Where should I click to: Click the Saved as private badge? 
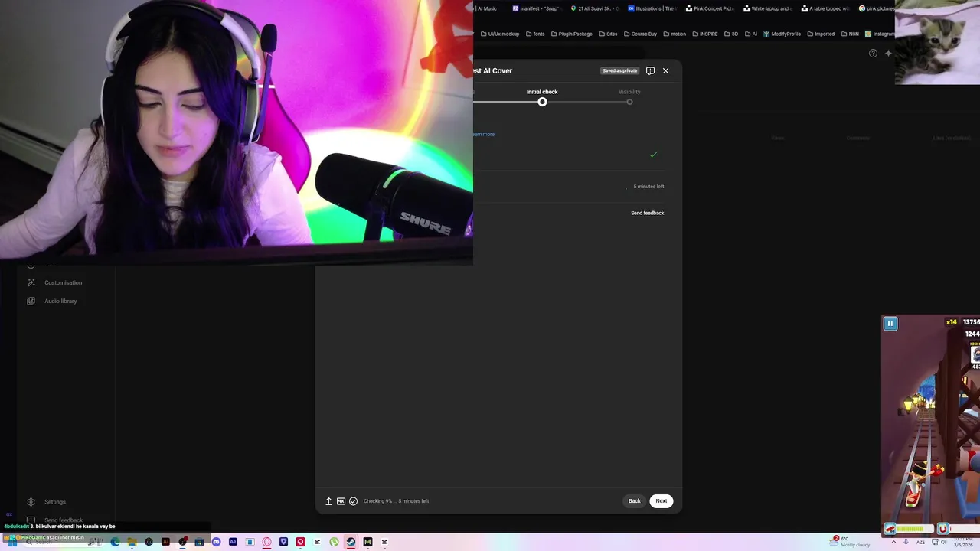619,70
